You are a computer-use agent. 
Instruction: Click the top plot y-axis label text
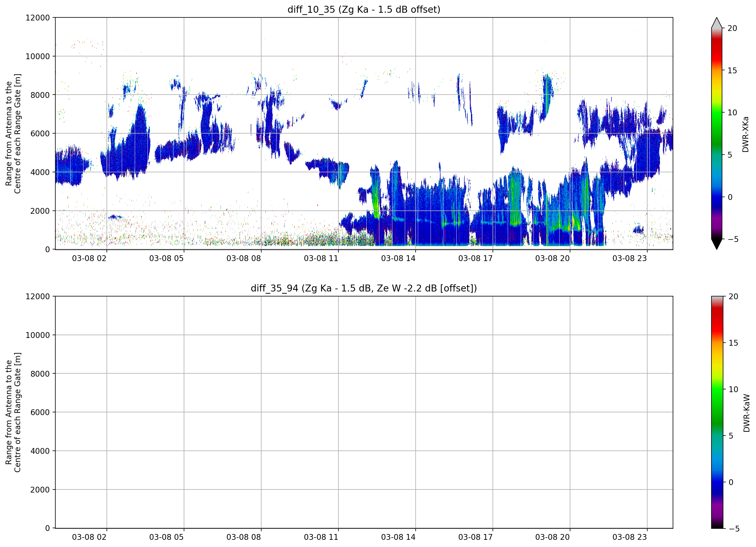[13, 134]
